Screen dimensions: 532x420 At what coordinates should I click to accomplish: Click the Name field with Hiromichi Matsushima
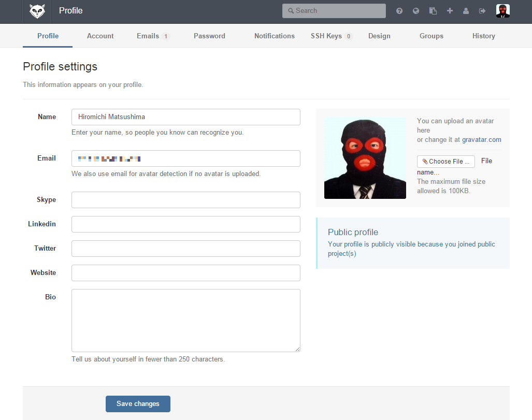(186, 117)
